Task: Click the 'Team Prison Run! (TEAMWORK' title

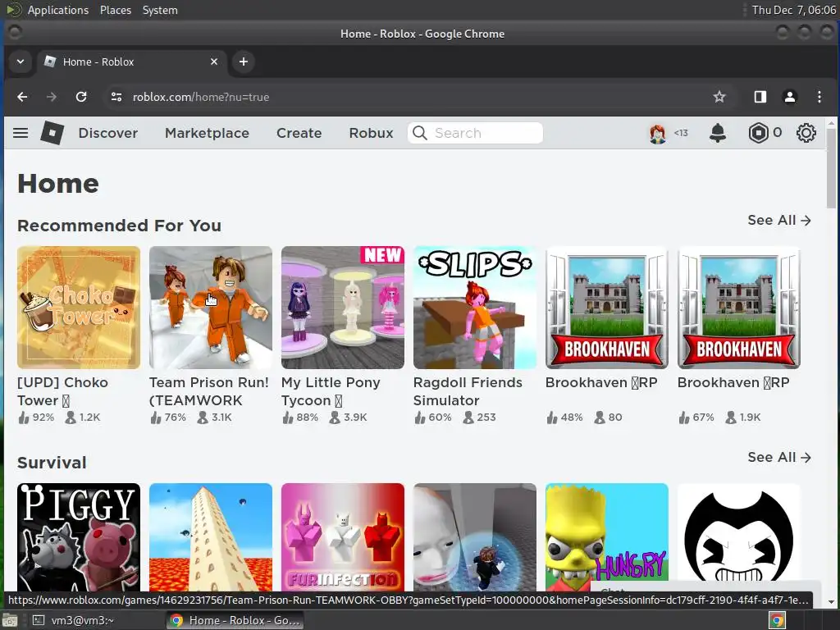Action: point(209,391)
